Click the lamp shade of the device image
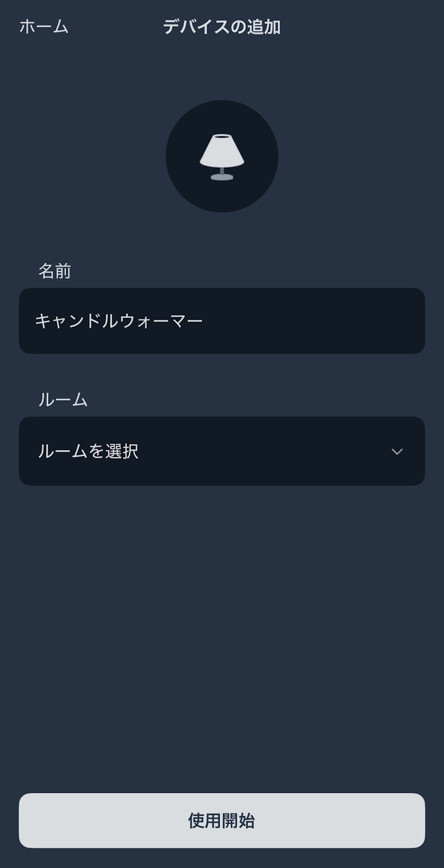Image resolution: width=444 pixels, height=868 pixels. (222, 150)
